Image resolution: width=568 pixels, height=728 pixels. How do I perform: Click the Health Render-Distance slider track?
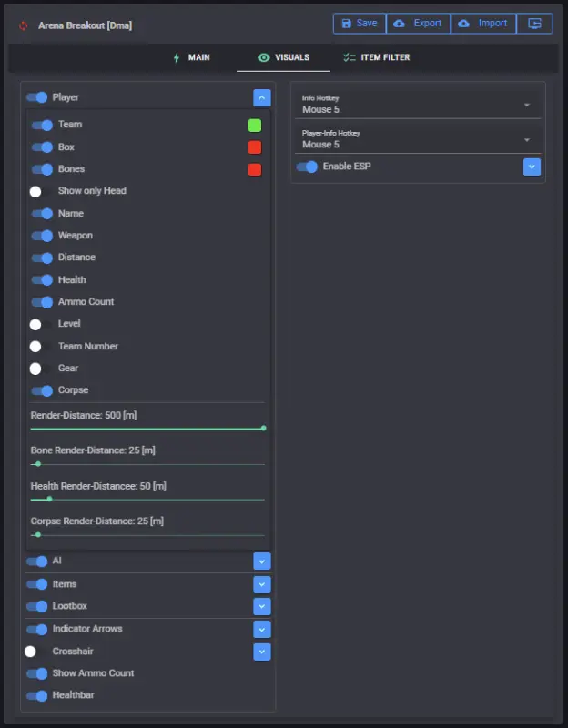147,500
